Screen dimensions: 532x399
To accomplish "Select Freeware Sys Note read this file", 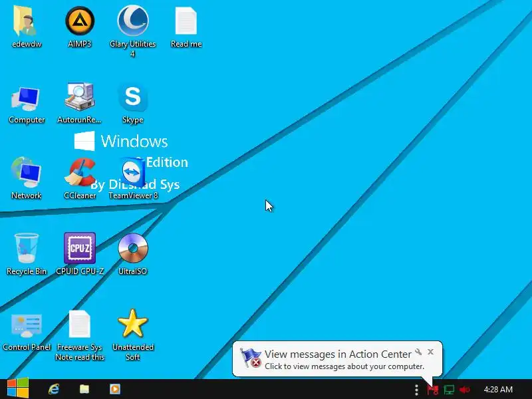I will pos(79,324).
